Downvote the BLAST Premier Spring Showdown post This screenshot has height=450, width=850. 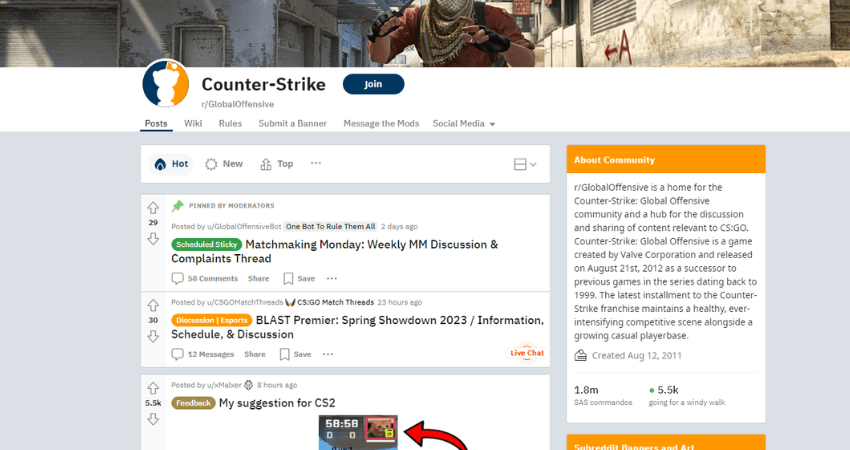click(x=153, y=336)
